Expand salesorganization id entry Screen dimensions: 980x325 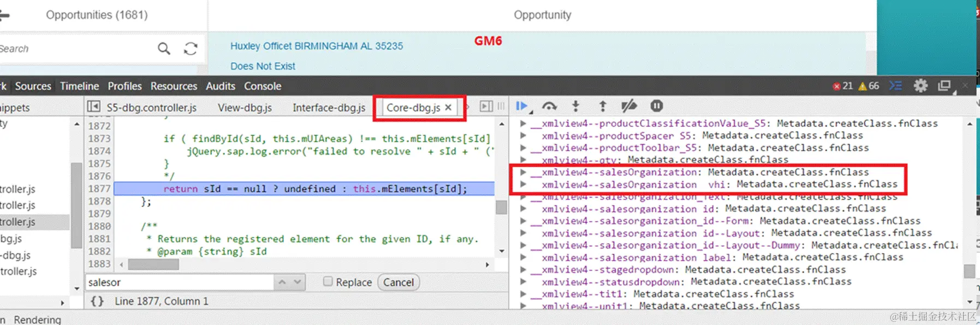(523, 209)
